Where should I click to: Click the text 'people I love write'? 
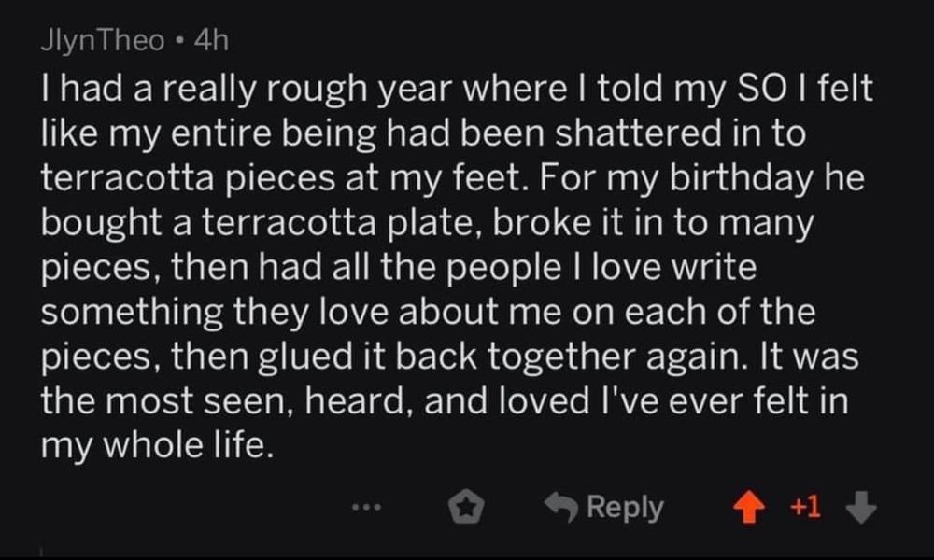[x=601, y=267]
